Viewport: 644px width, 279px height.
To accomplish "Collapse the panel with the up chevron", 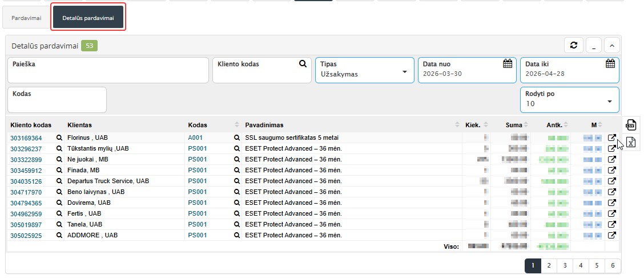I will click(611, 45).
